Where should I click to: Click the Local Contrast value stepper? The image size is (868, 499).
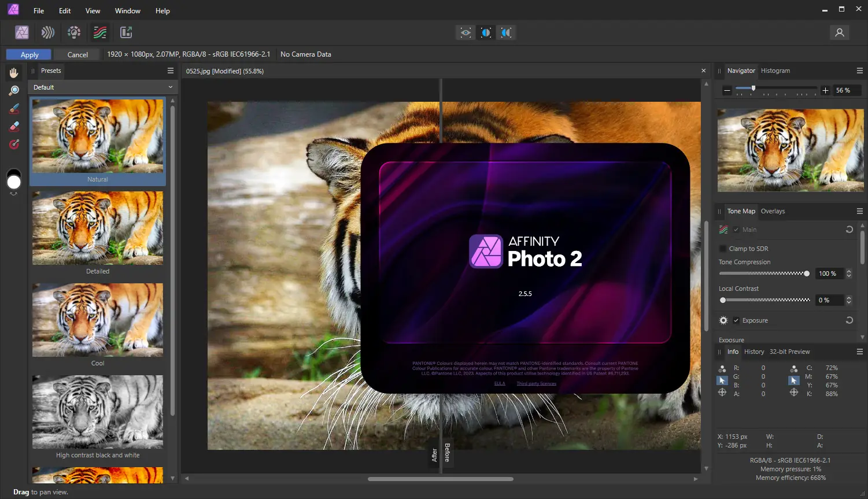pyautogui.click(x=849, y=300)
